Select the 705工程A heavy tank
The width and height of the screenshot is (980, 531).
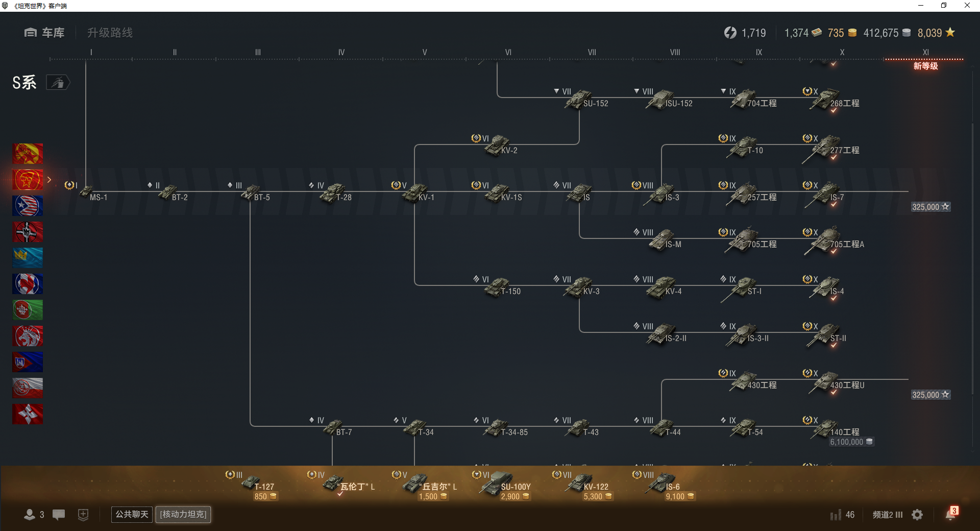pyautogui.click(x=832, y=241)
